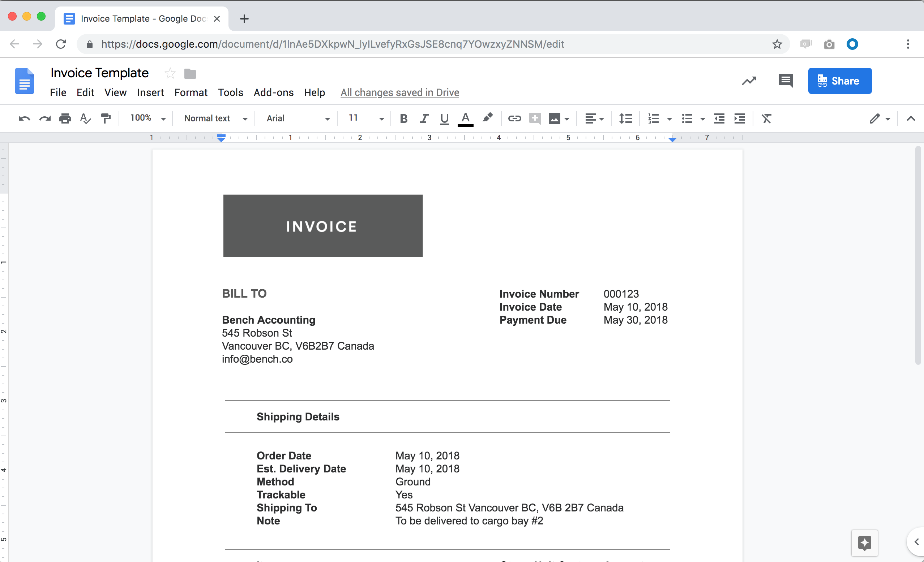This screenshot has height=562, width=924.
Task: Open the paragraph style dropdown
Action: (x=214, y=119)
